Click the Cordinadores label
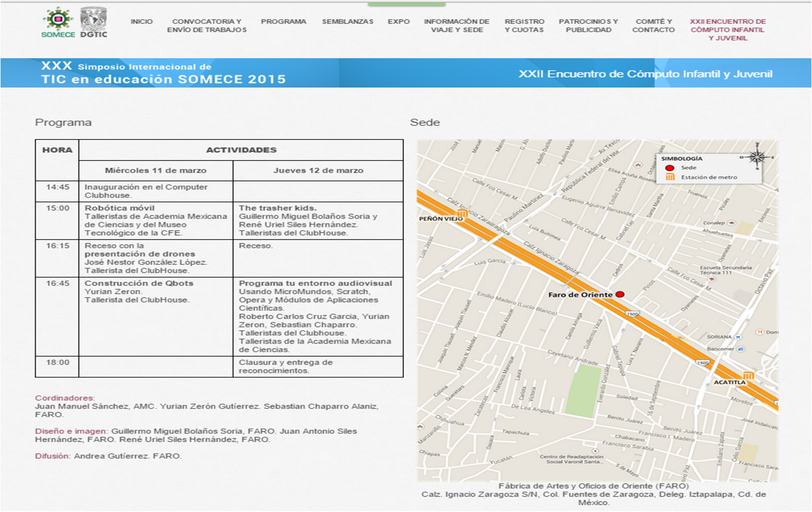Image resolution: width=812 pixels, height=512 pixels. (65, 398)
